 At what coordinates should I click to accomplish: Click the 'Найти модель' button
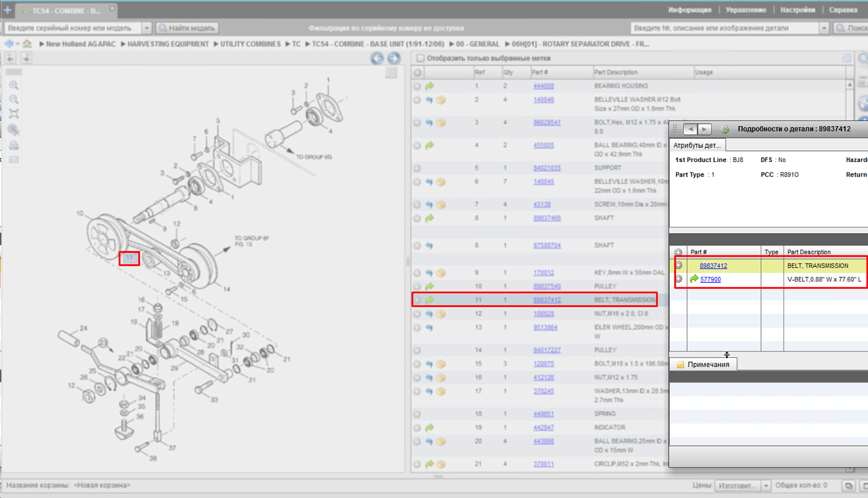tap(187, 28)
